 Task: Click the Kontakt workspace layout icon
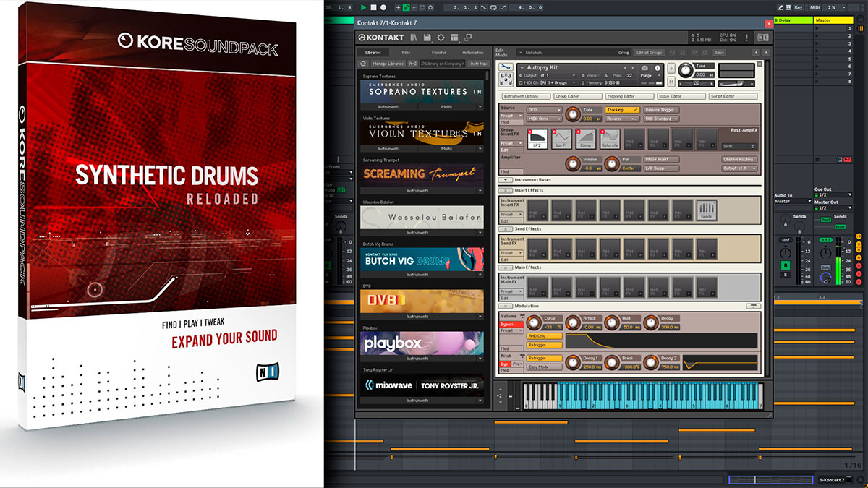point(454,37)
